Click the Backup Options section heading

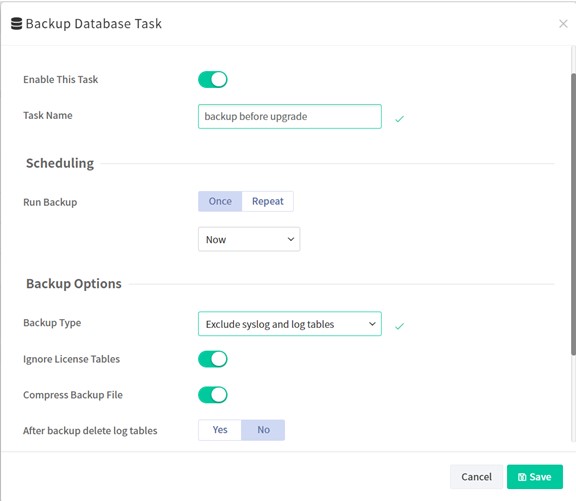[74, 284]
